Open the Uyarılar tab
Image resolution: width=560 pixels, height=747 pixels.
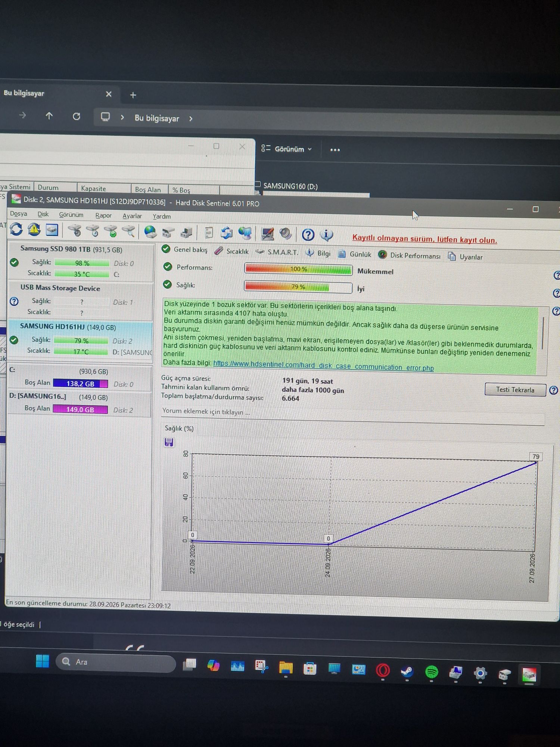pos(465,257)
